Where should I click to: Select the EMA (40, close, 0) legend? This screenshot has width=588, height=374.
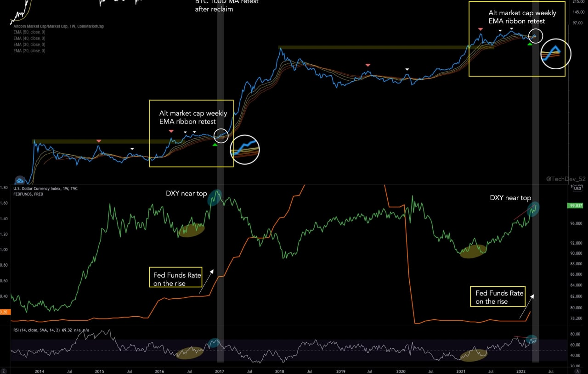[x=29, y=38]
